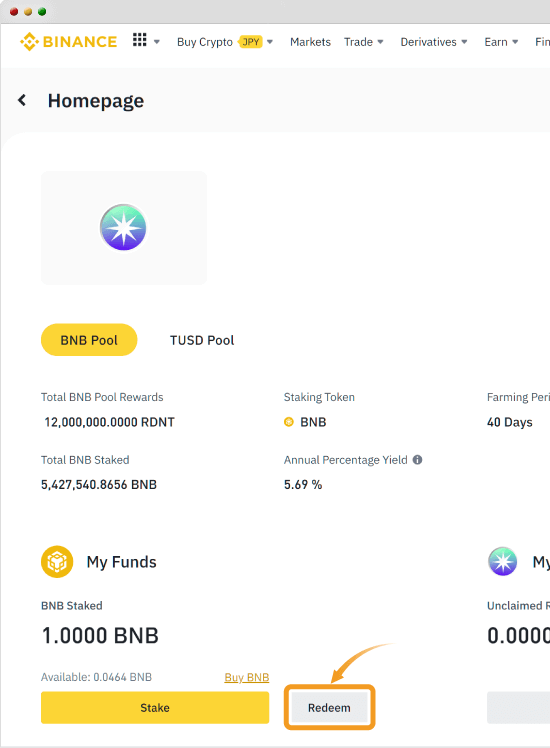550x748 pixels.
Task: Click the BNB coin icon beside Staking Token
Action: pyautogui.click(x=289, y=422)
